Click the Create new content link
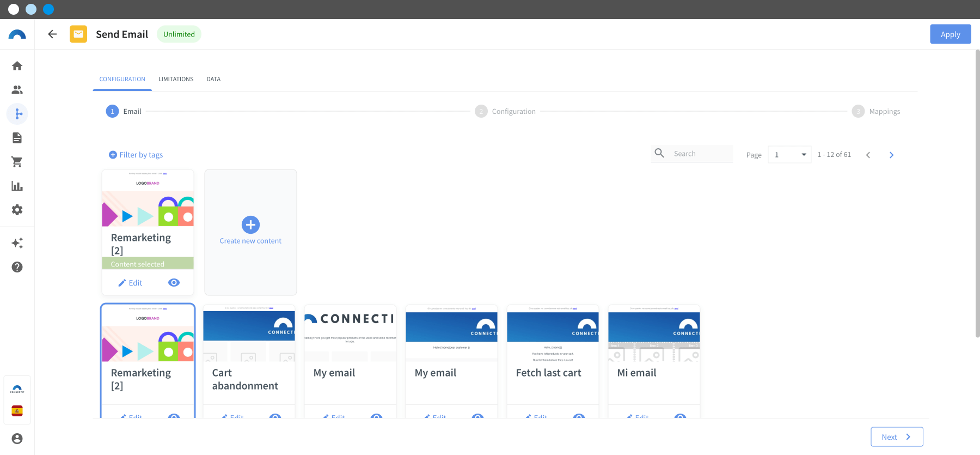 (250, 241)
